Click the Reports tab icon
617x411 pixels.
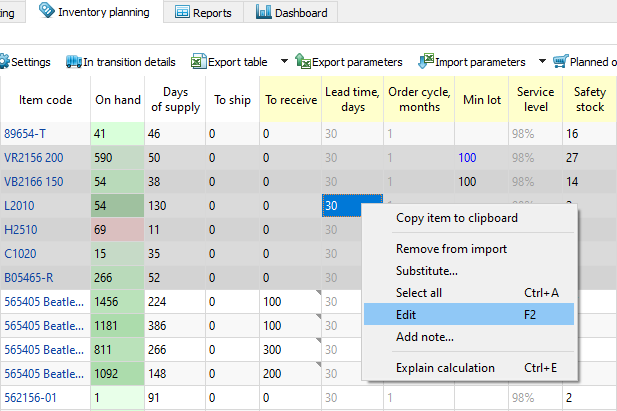[183, 13]
